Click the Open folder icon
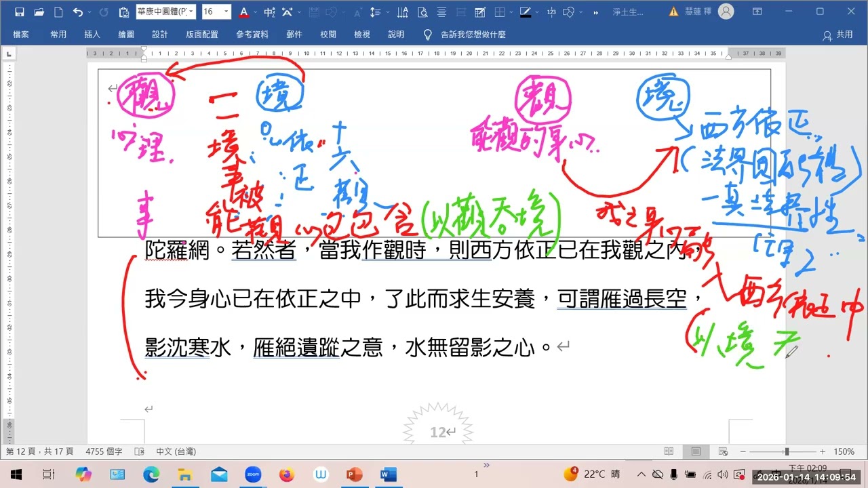 coord(39,12)
